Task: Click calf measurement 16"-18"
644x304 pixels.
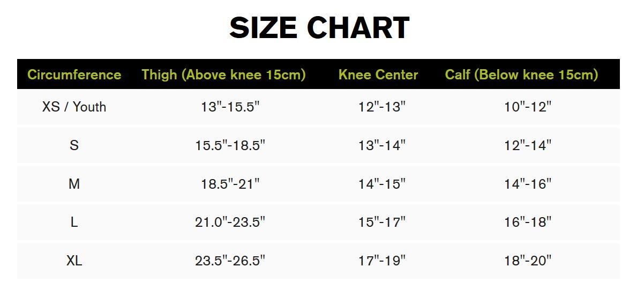Action: [x=527, y=222]
